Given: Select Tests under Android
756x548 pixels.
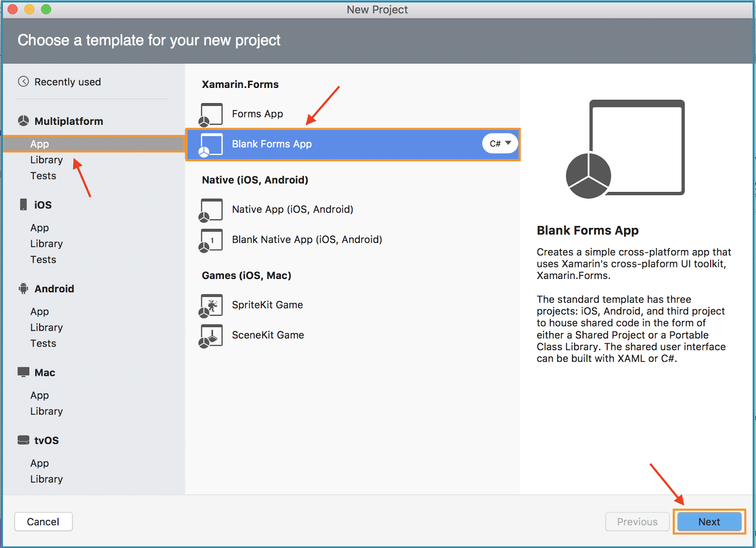Looking at the screenshot, I should 43,343.
